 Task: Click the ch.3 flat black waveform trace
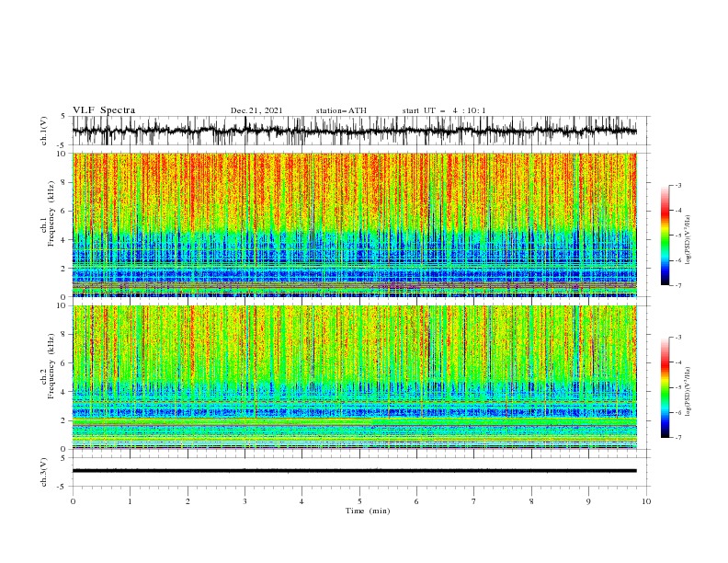coord(354,471)
